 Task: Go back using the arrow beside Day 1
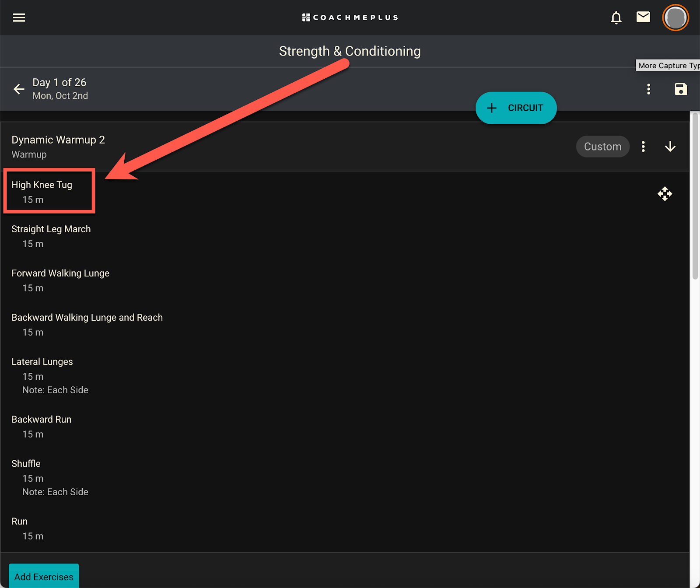click(x=19, y=89)
